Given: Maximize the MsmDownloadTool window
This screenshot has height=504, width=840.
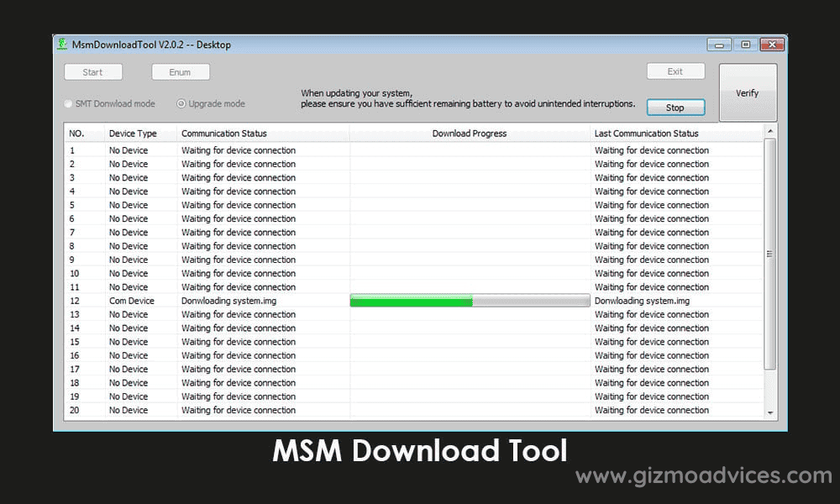Looking at the screenshot, I should [745, 45].
